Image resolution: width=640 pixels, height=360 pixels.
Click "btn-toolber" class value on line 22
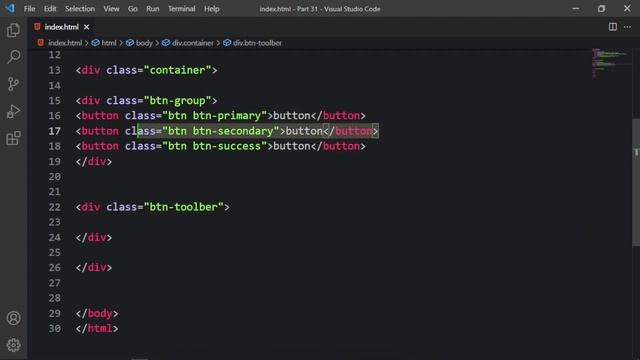(x=184, y=207)
